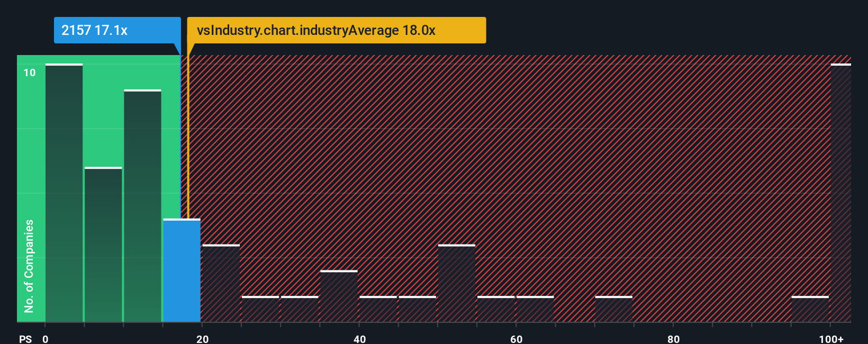Viewport: 868px width, 344px height.
Task: Click the x-axis tick label 60
Action: [517, 339]
